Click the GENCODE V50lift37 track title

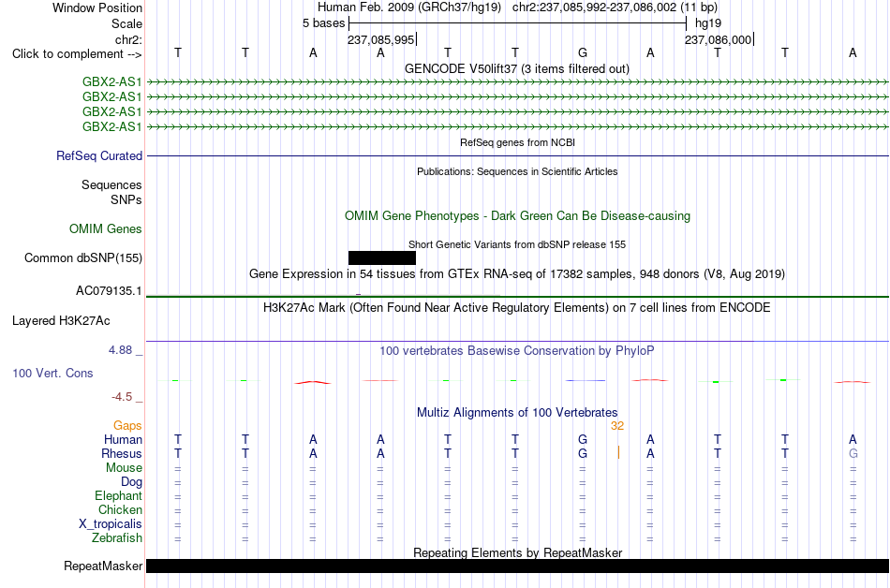click(x=516, y=68)
